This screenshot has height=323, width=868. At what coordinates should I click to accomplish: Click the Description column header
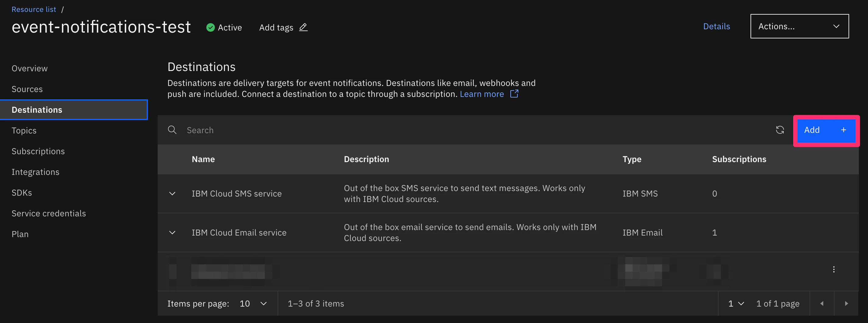point(366,159)
